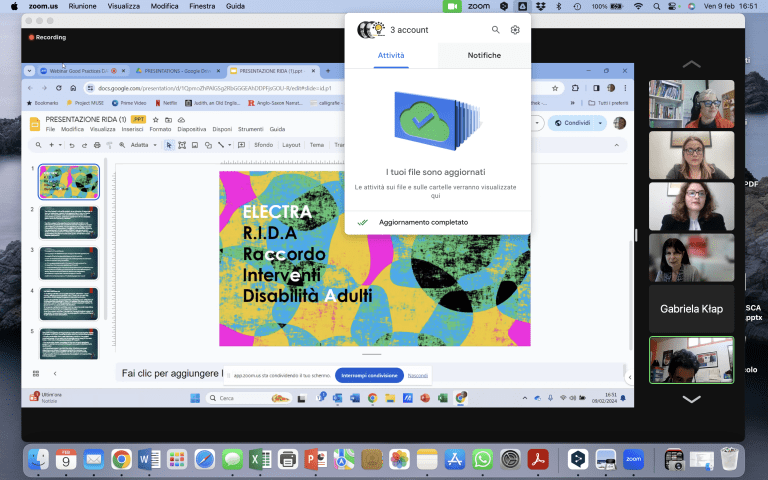Image resolution: width=768 pixels, height=480 pixels.
Task: Select the text box tool
Action: click(182, 145)
